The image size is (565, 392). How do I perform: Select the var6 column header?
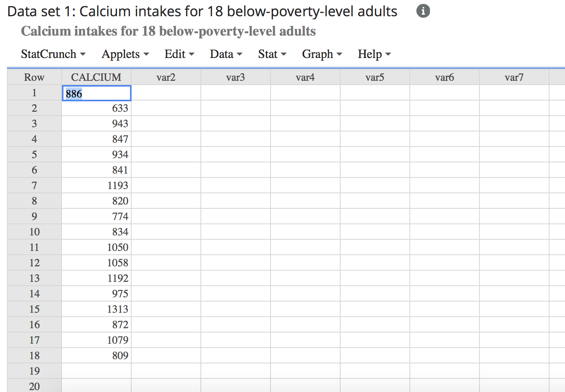(x=445, y=77)
